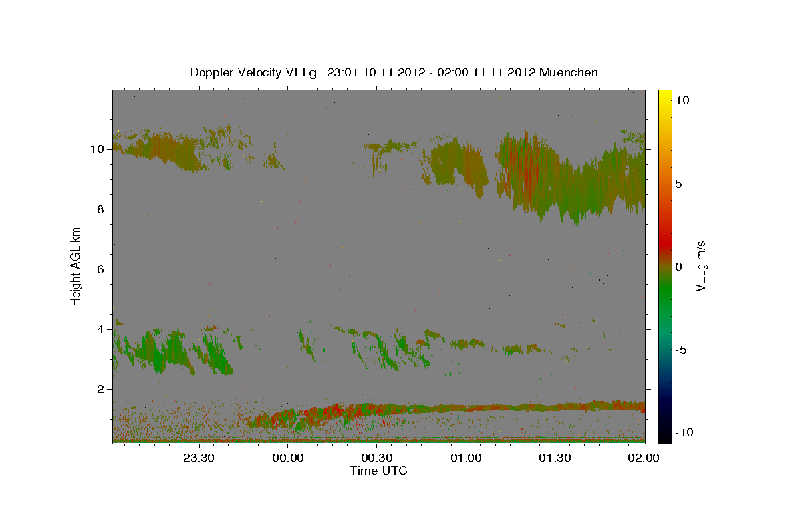Click the colorbar value -5 label
The width and height of the screenshot is (798, 532).
tap(680, 350)
